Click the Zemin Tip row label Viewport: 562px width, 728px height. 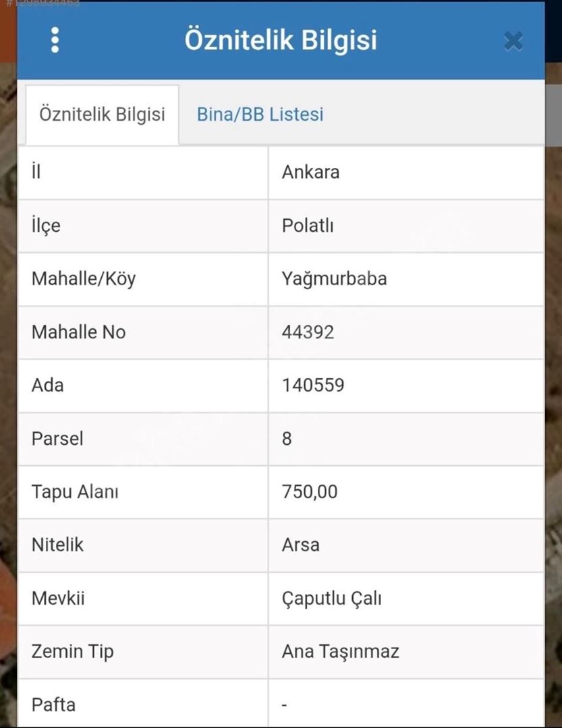pos(72,651)
